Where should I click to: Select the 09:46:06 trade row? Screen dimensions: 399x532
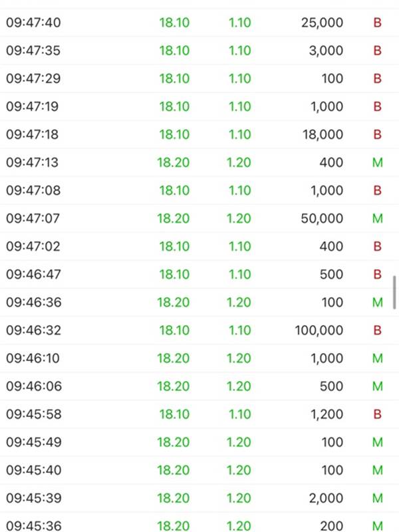click(x=199, y=386)
